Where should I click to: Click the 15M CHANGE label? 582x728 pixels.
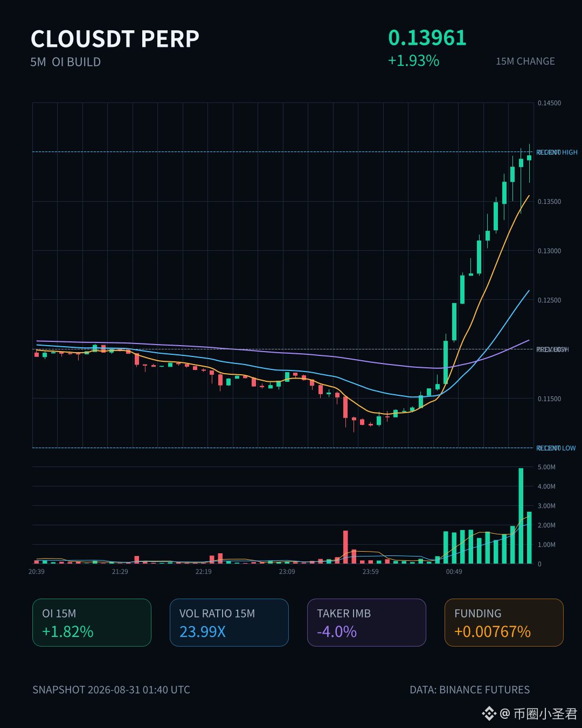pos(525,61)
